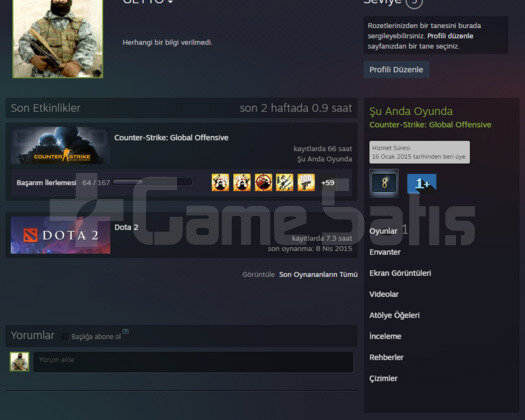The width and height of the screenshot is (525, 420).
Task: Click the 64 / 167 achievement count
Action: coord(96,183)
